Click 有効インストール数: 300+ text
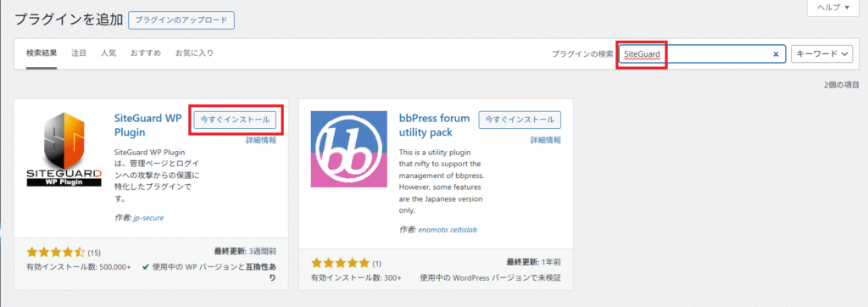 click(356, 277)
